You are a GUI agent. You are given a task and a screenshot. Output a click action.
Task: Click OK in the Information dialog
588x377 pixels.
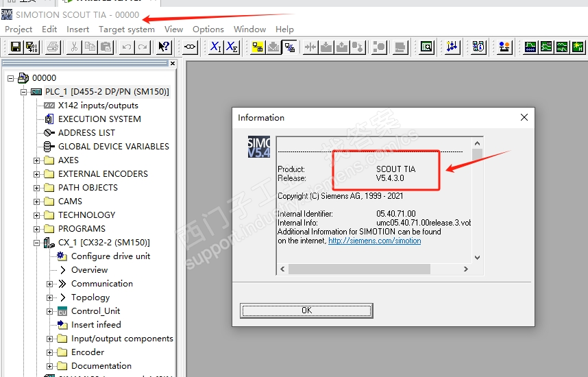coord(306,311)
